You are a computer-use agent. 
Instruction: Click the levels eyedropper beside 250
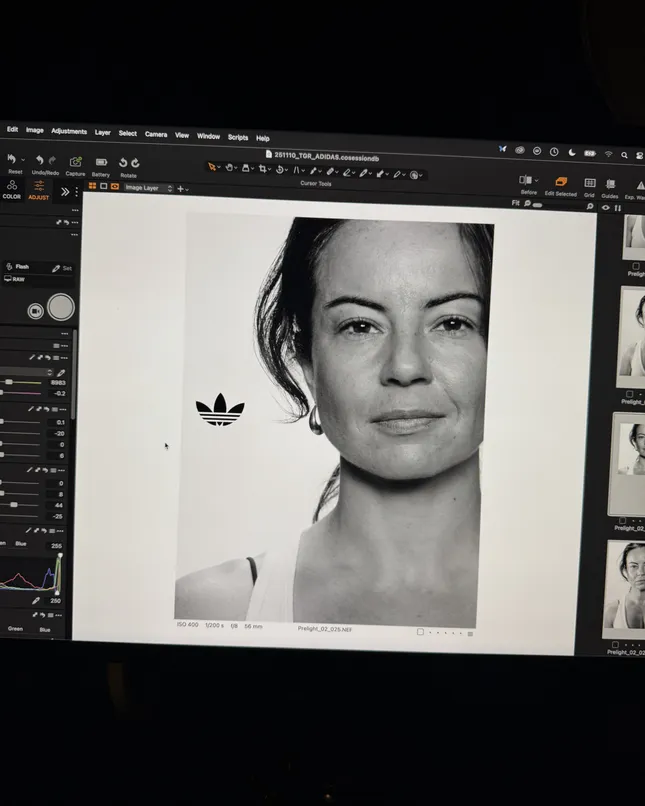tap(36, 600)
